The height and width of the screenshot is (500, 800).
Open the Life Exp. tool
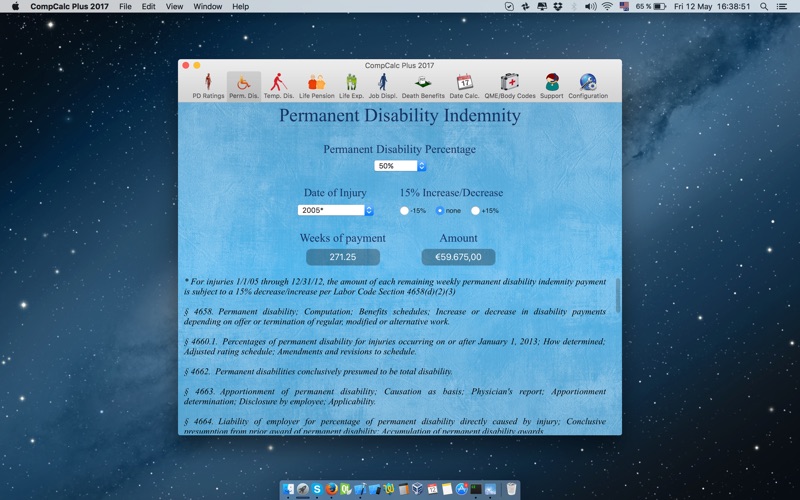tap(351, 86)
